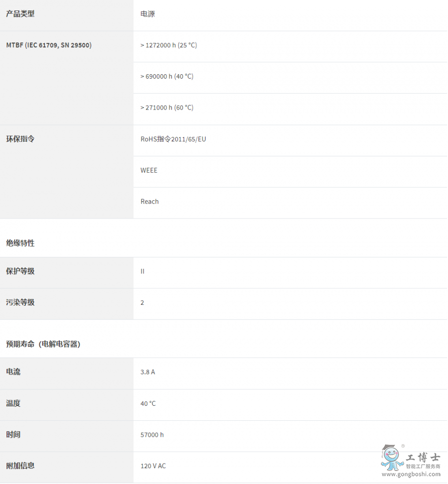
Task: Select the 环保指令 row label
Action: (20, 139)
